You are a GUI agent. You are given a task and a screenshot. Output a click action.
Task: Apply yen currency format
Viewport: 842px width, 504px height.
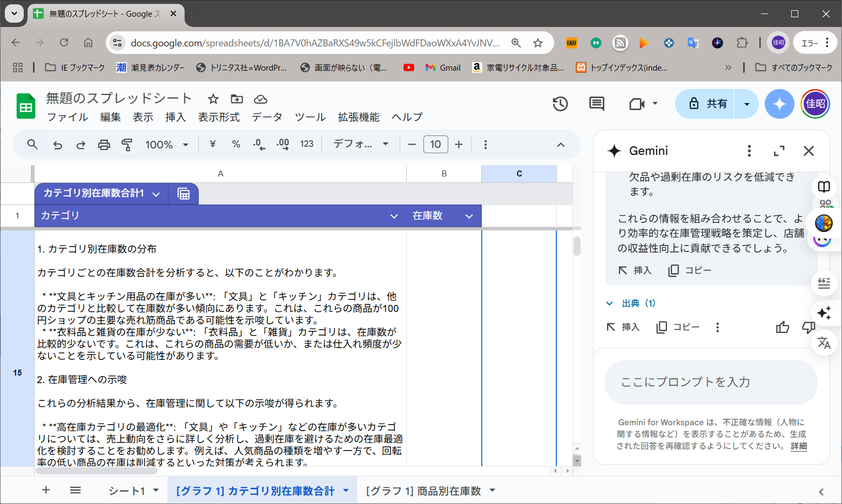click(x=213, y=144)
